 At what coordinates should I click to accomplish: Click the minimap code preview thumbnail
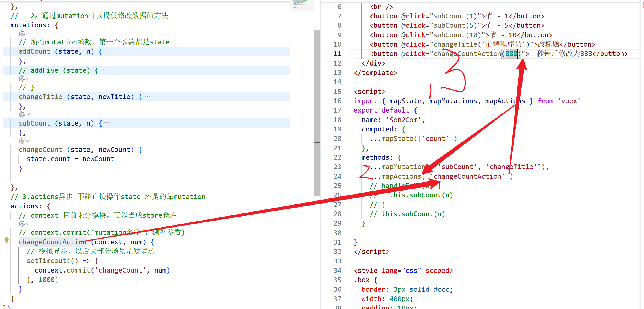299,4
